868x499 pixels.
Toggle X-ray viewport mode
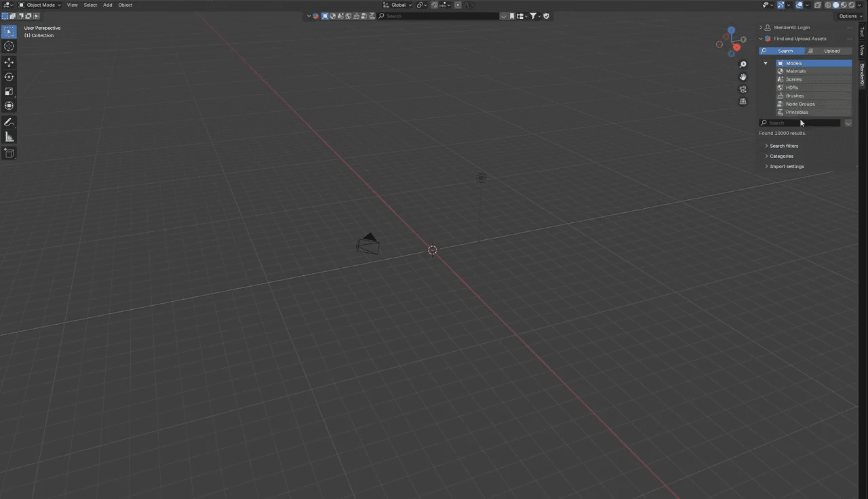tap(818, 5)
